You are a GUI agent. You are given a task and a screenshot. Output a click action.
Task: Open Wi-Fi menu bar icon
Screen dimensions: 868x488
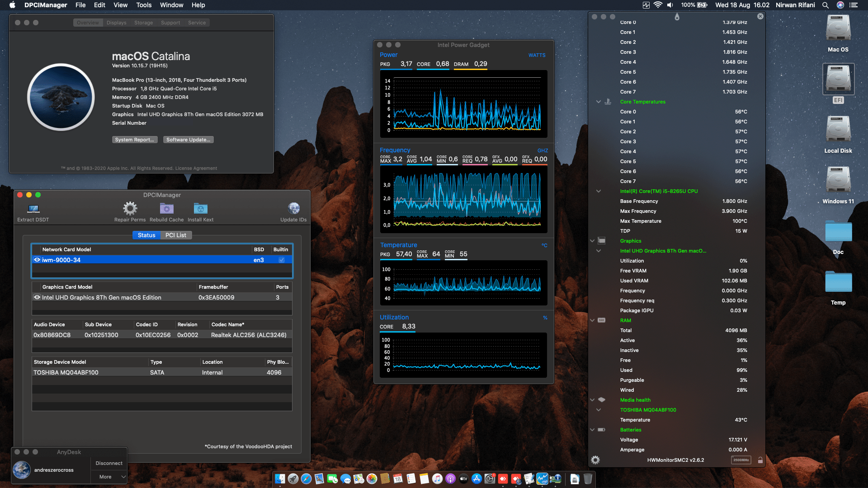(x=658, y=5)
